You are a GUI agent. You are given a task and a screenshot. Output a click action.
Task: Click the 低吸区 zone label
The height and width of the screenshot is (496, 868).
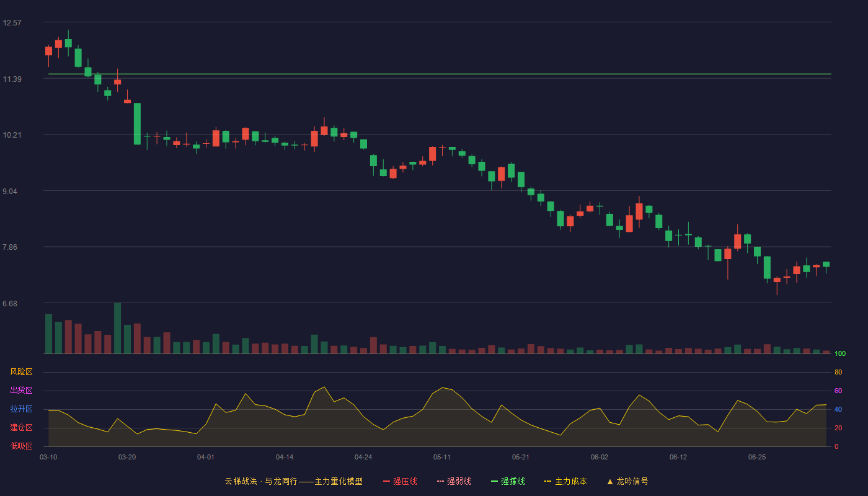pos(21,446)
